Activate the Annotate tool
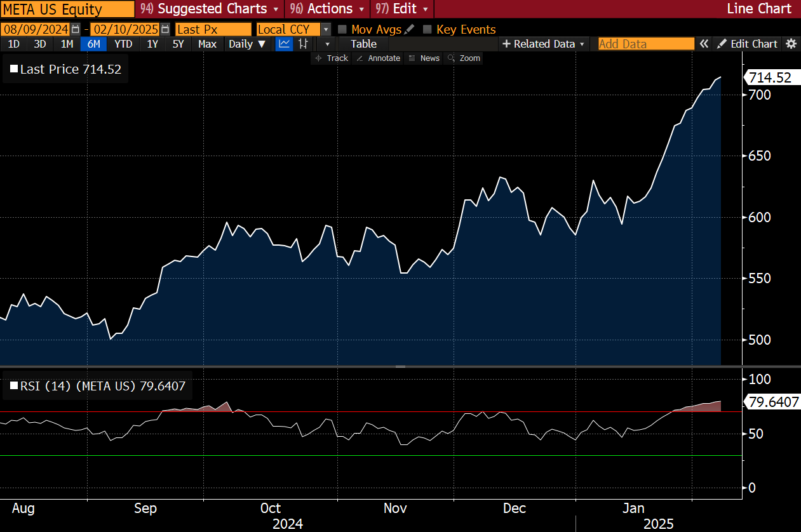Screen dimensions: 801x532 click(x=379, y=58)
